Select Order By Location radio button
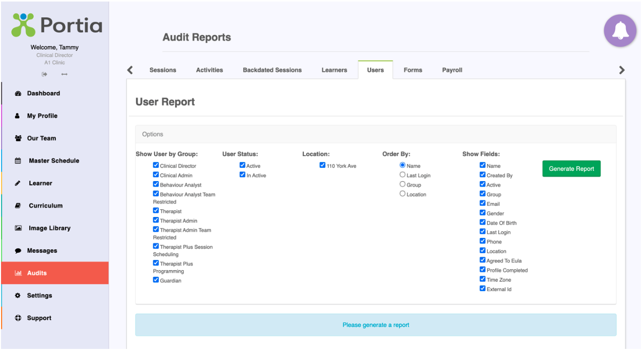This screenshot has height=352, width=644. coord(402,194)
